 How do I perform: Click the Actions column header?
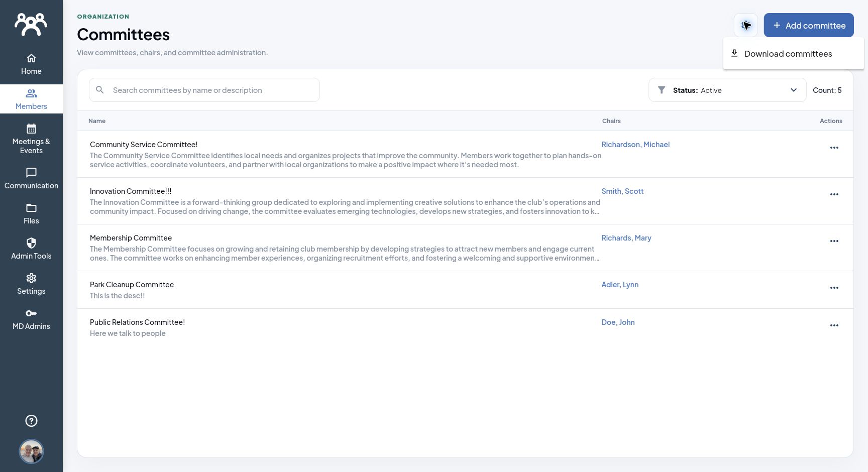click(831, 121)
